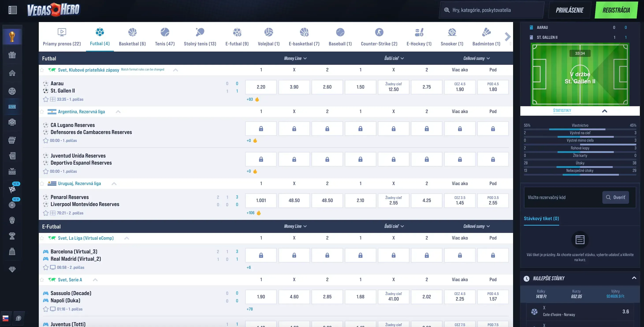This screenshot has height=327, width=644.
Task: Collapse the Svet, La Liga (Virtual eComp) section
Action: click(x=127, y=238)
